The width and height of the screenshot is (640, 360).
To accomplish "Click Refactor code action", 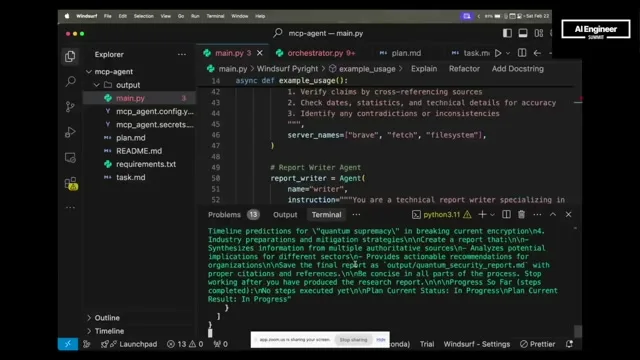I will pyautogui.click(x=464, y=69).
